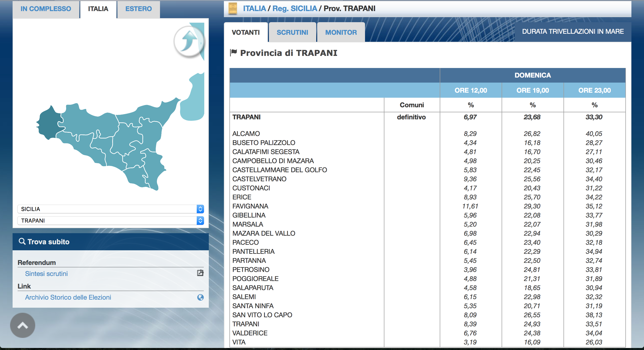Switch to the SCRUTINI tab
Screen dimensions: 644x350
pyautogui.click(x=292, y=32)
